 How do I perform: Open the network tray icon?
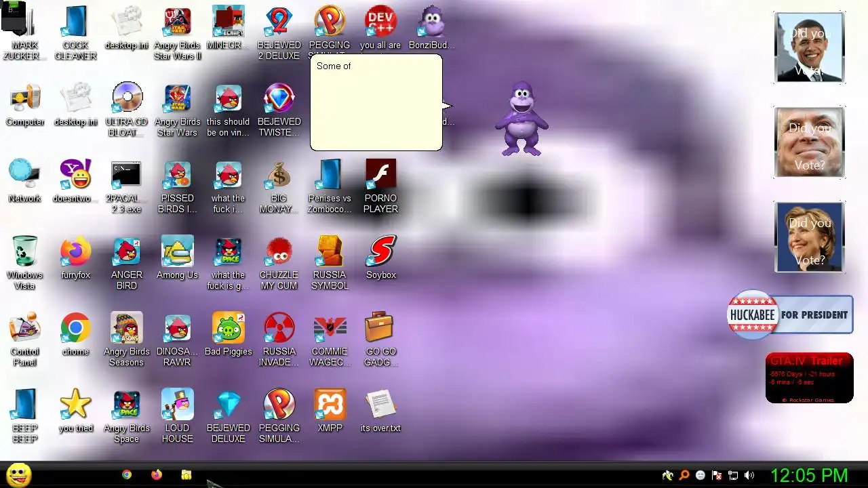733,475
